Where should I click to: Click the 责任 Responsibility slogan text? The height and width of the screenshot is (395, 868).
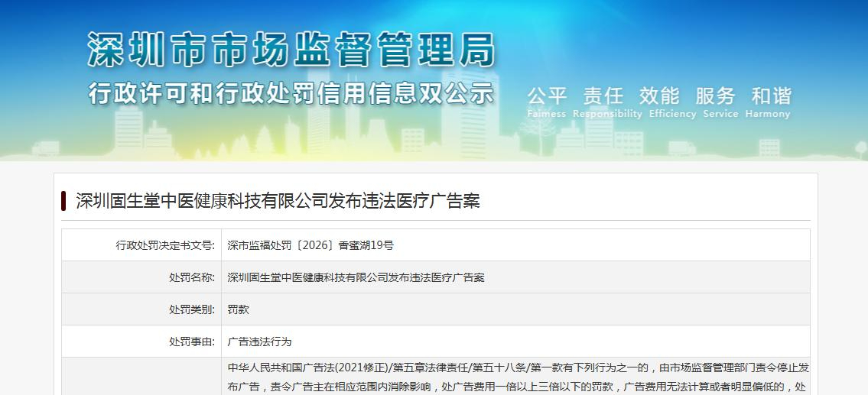tap(606, 102)
